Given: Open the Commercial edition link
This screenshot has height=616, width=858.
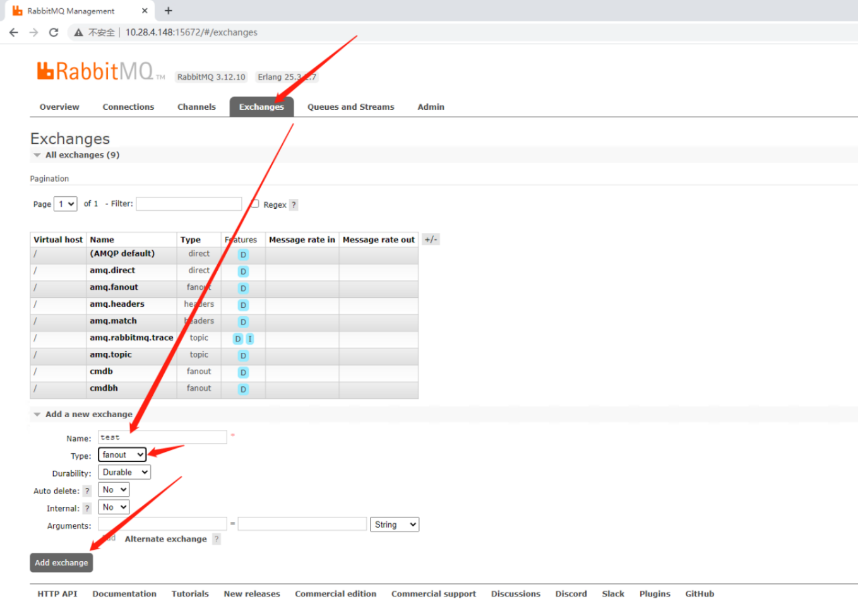Looking at the screenshot, I should click(336, 594).
